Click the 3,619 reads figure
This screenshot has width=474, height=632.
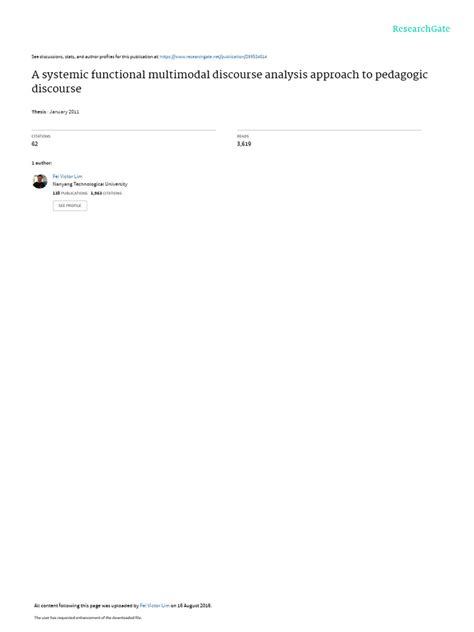coord(244,143)
